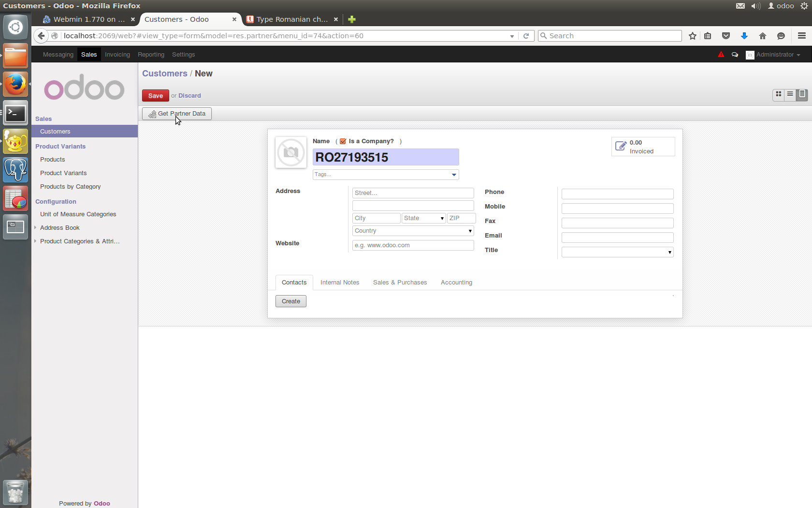Toggle the Is a Company checkbox
Viewport: 812px width, 508px height.
[343, 141]
